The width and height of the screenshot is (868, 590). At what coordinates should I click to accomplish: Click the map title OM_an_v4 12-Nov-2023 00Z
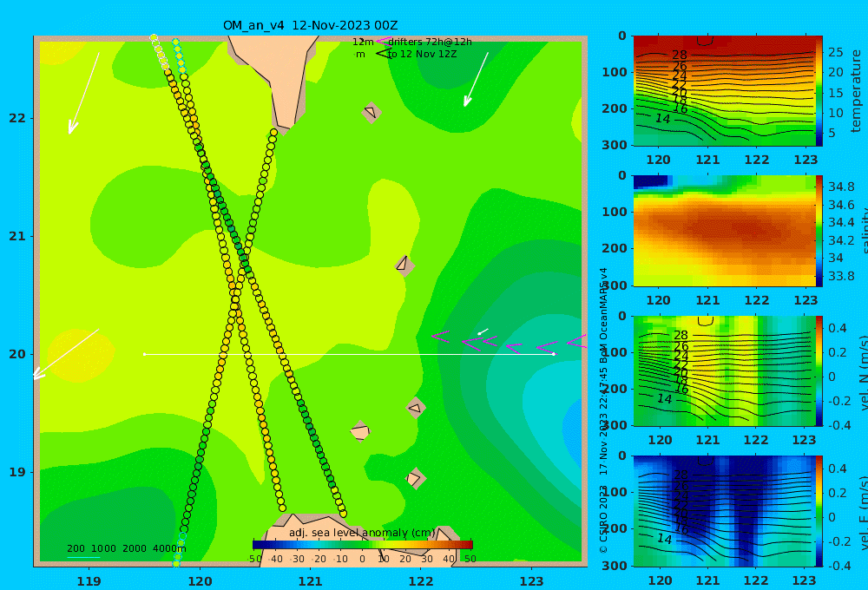[310, 25]
